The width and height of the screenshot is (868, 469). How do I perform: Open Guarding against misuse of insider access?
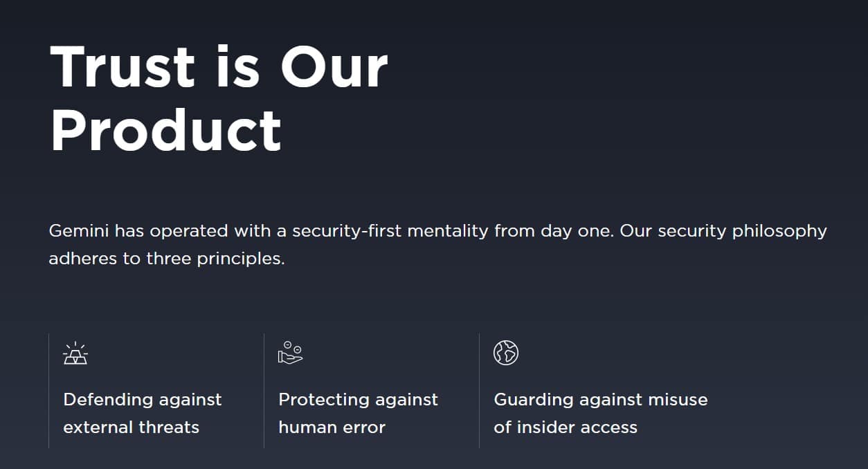[x=601, y=413]
